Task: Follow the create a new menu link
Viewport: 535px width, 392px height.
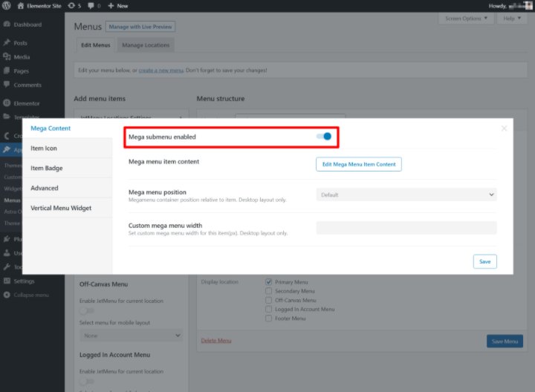Action: point(161,71)
